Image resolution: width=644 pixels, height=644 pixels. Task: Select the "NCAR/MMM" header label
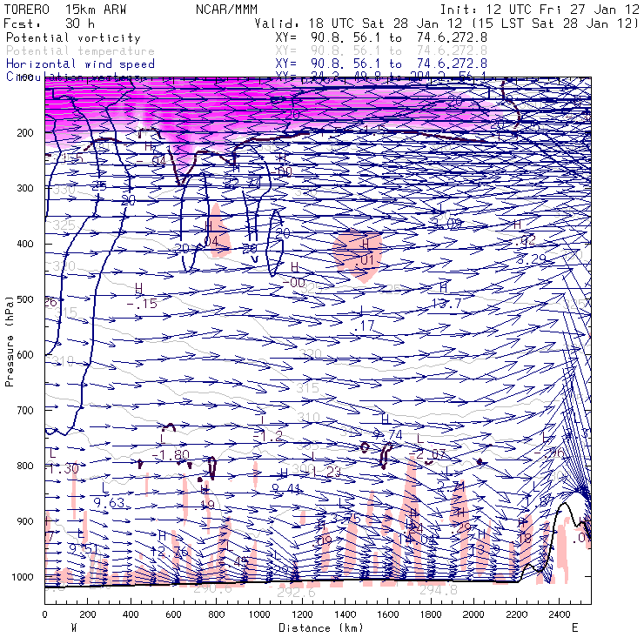pyautogui.click(x=227, y=10)
